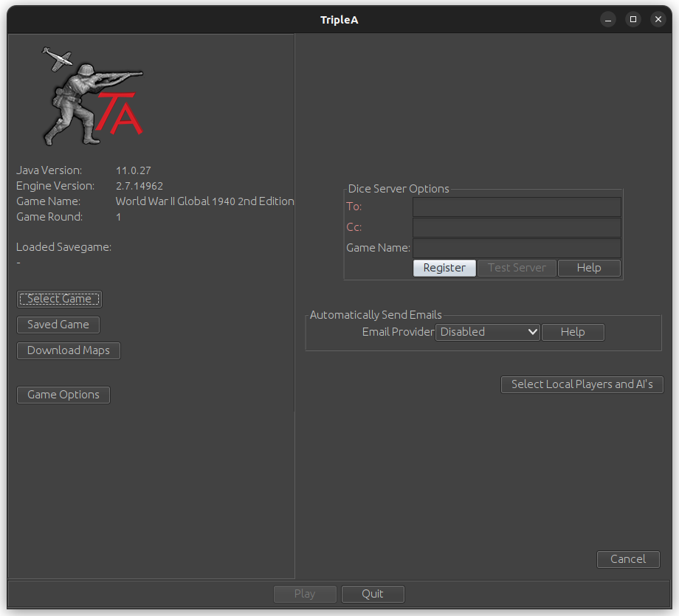
Task: Focus the dice server Game Name field
Action: tap(517, 248)
